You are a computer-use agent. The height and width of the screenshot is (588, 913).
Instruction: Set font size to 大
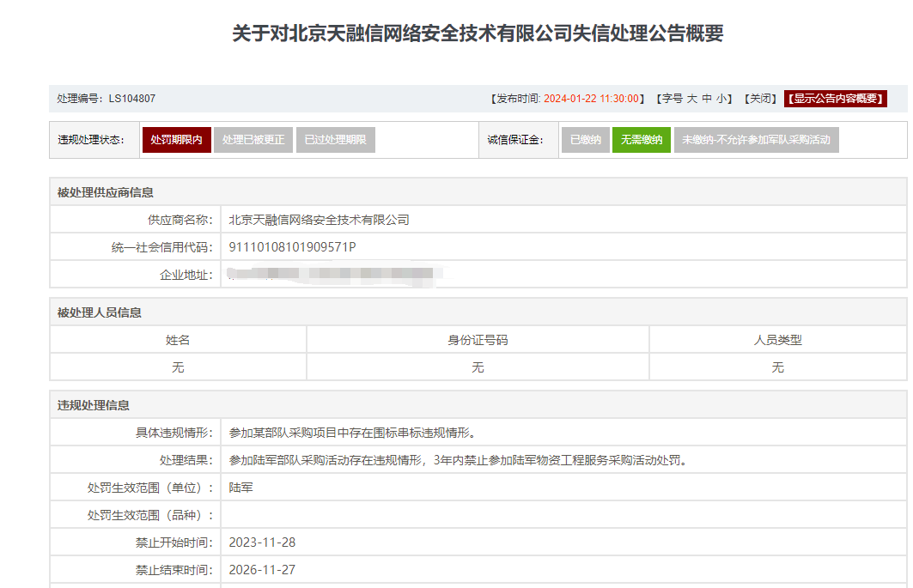[691, 99]
